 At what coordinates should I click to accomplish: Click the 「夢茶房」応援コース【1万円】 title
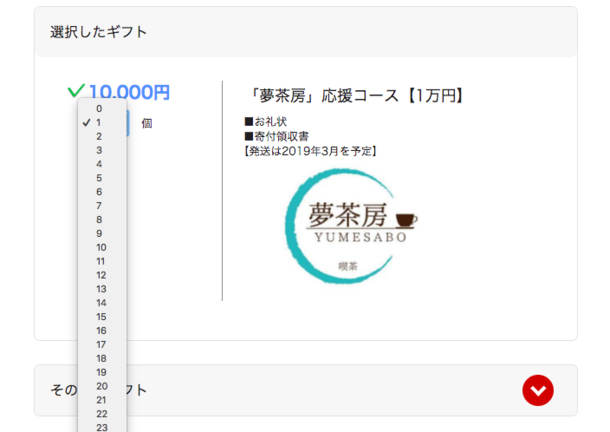pyautogui.click(x=357, y=96)
